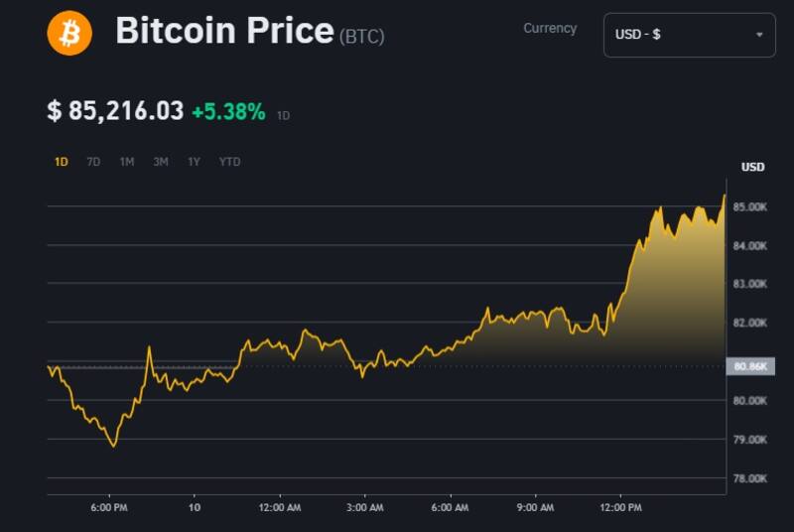The width and height of the screenshot is (794, 532).
Task: Click the orange Bitcoin logo icon
Action: 69,34
